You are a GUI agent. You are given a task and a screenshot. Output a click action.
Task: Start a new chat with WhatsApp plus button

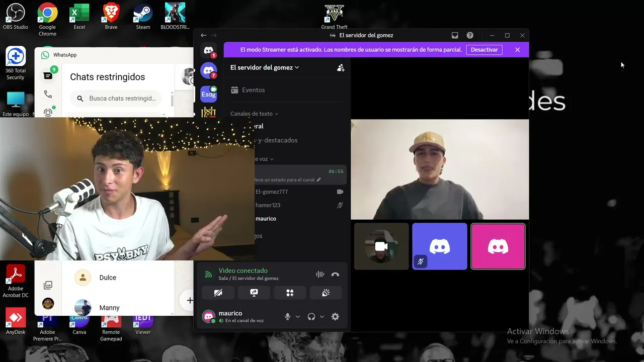click(x=189, y=301)
